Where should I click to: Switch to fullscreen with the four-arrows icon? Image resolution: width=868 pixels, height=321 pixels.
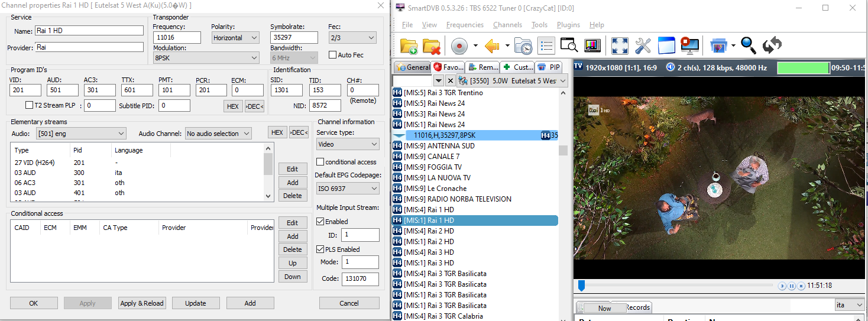point(620,46)
